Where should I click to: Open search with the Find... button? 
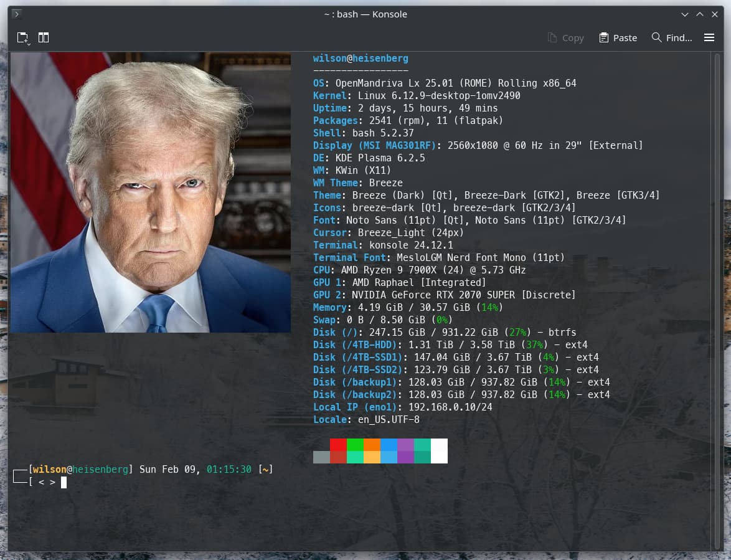671,37
